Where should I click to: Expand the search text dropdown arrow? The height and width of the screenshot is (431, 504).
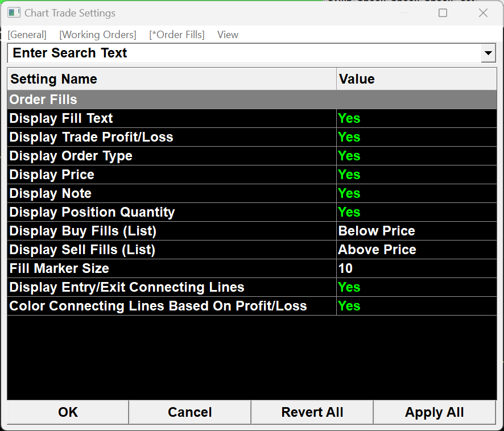(488, 53)
